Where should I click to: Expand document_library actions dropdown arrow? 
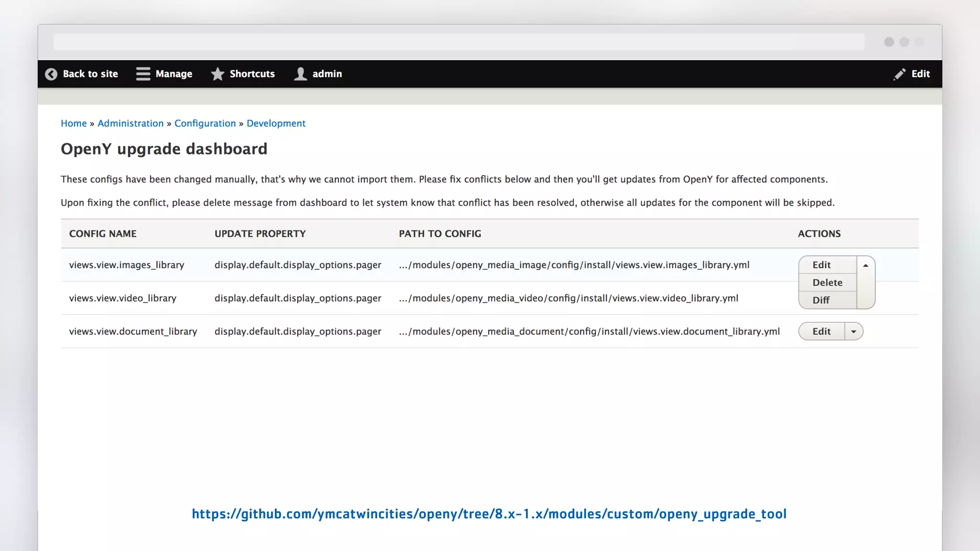(854, 331)
